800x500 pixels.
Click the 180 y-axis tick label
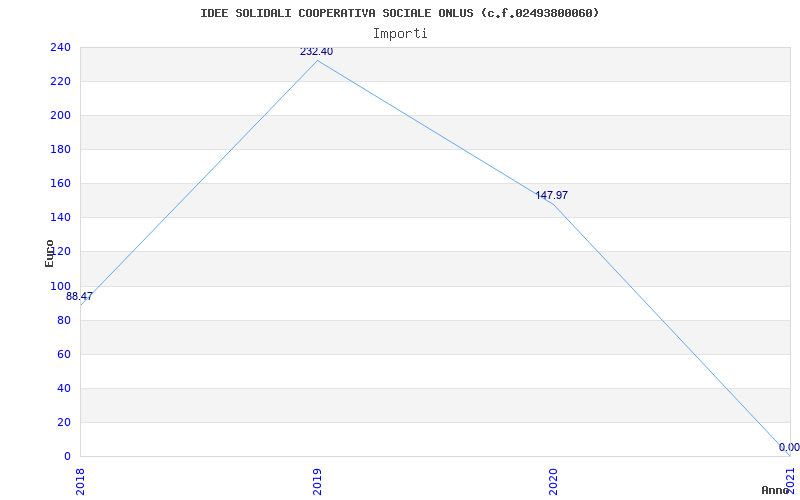click(60, 150)
